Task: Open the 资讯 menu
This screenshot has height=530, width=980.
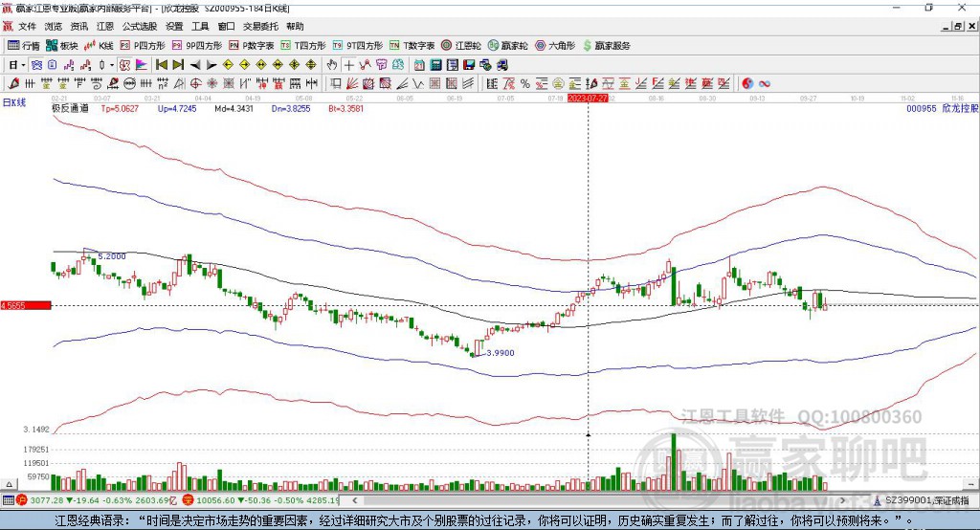Action: pos(78,26)
